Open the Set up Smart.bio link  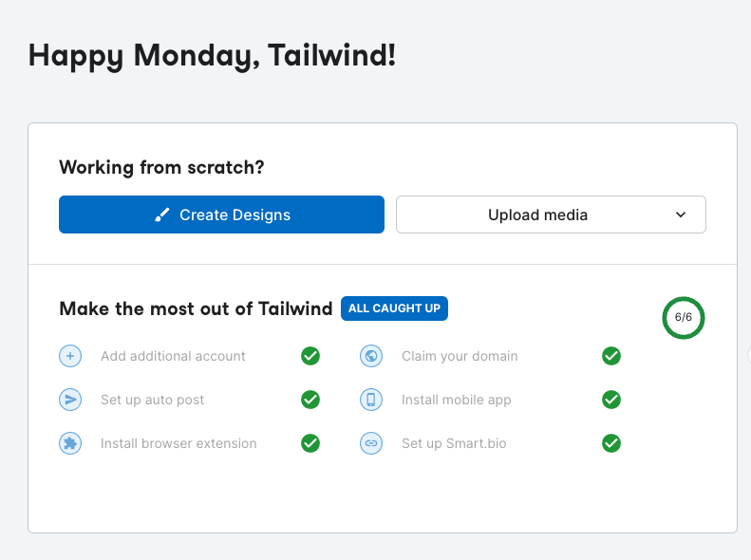click(454, 443)
